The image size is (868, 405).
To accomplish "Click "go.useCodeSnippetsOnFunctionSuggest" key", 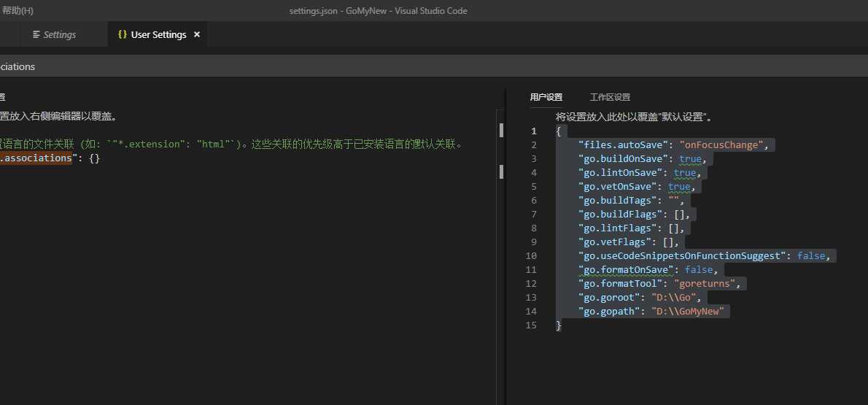I will (x=684, y=256).
